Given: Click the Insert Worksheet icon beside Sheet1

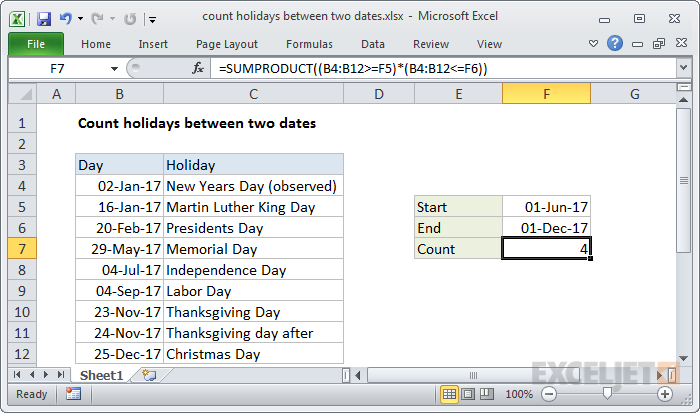Looking at the screenshot, I should point(149,376).
